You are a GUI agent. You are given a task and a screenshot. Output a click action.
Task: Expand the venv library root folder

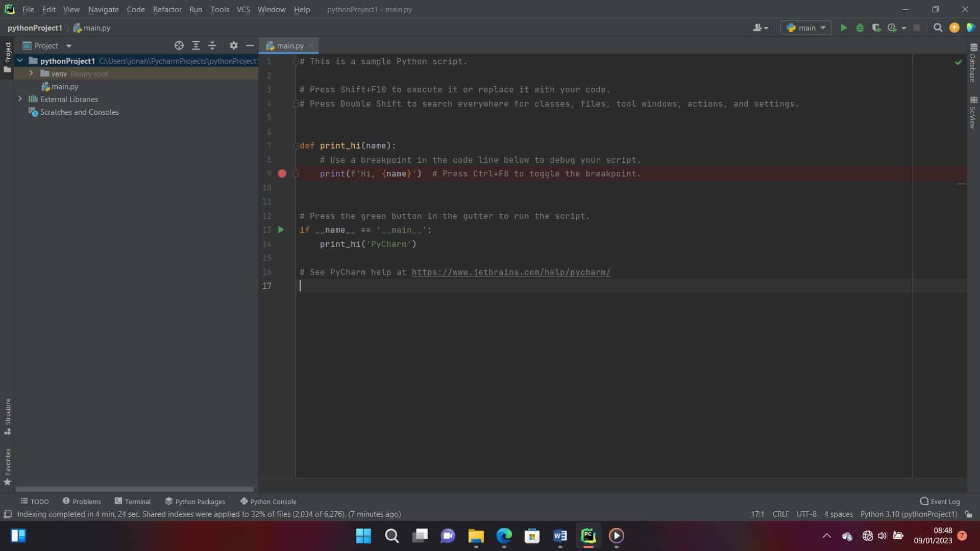tap(31, 73)
